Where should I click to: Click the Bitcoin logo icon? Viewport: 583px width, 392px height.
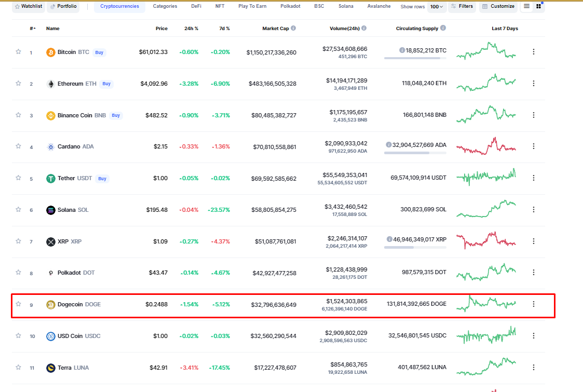pos(50,52)
